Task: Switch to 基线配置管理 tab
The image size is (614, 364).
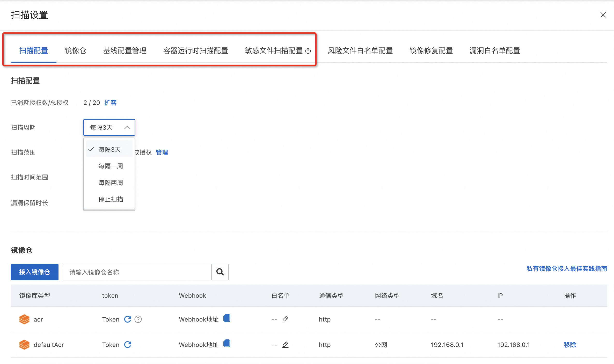Action: (x=125, y=50)
